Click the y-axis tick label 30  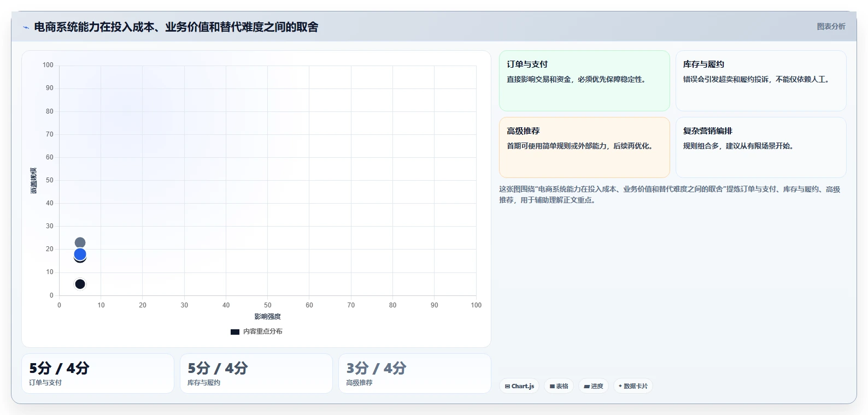50,226
